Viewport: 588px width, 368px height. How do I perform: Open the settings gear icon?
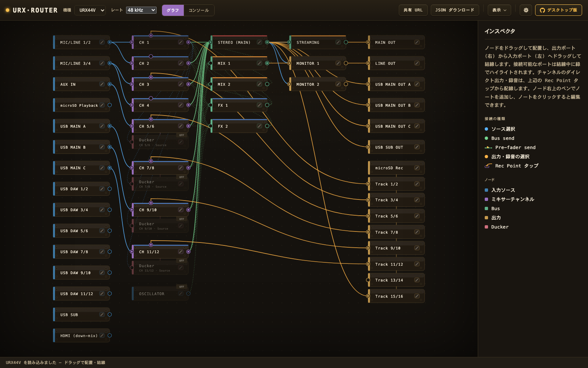tap(526, 10)
